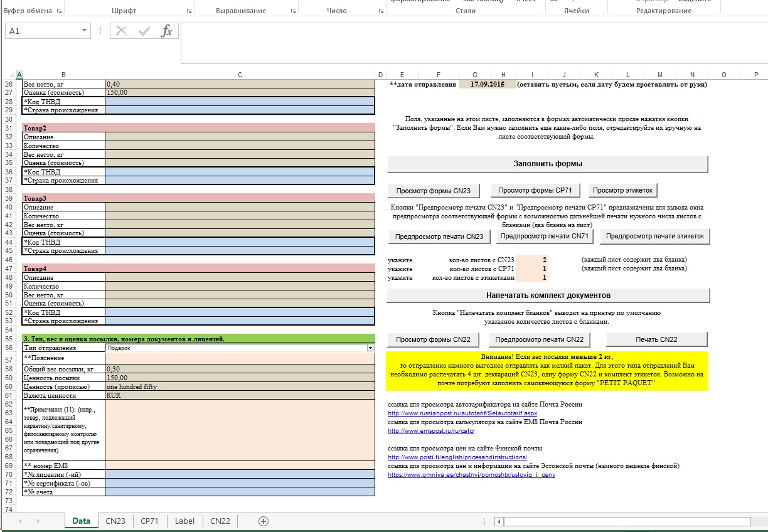This screenshot has height=532, width=768.
Task: Open the russianpost.ru autotarif link
Action: (462, 413)
